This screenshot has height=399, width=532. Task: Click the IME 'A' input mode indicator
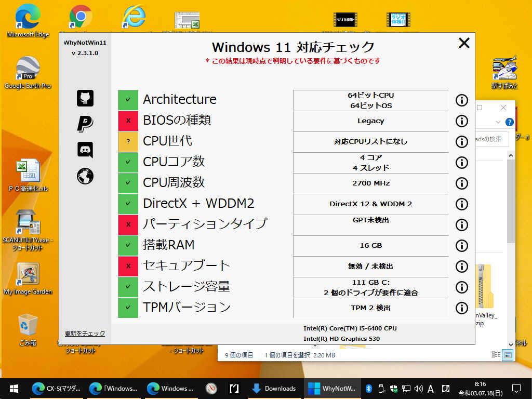431,389
